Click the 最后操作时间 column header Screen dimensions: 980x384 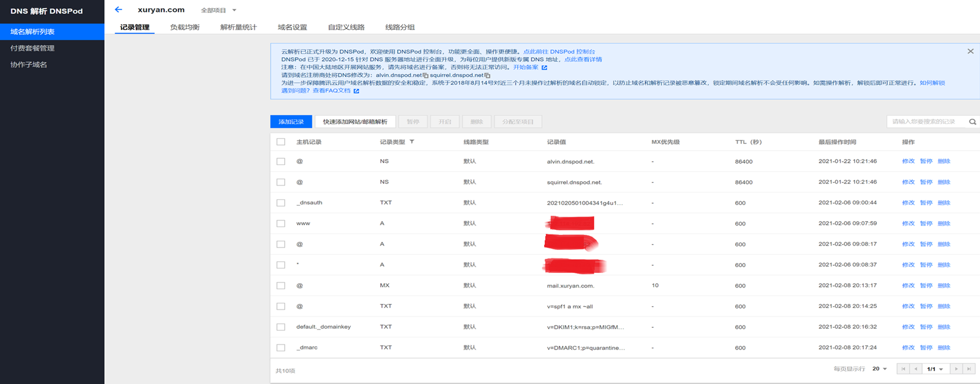837,142
